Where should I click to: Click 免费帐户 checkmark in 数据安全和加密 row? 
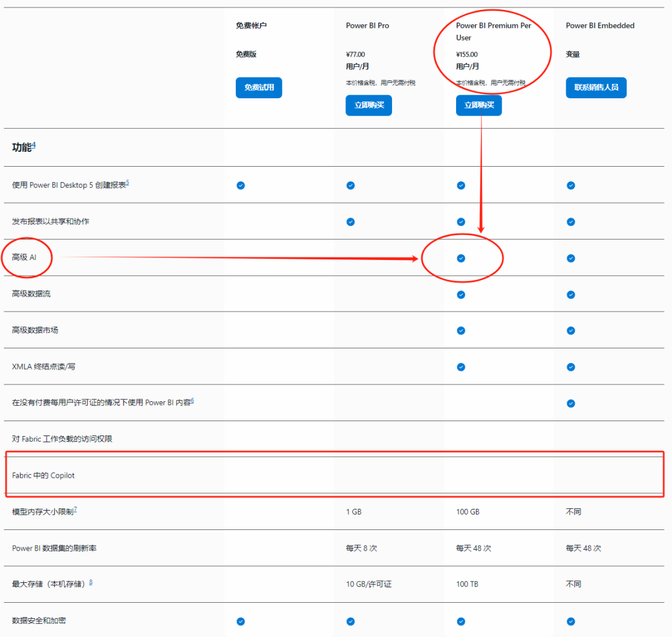[x=241, y=621]
